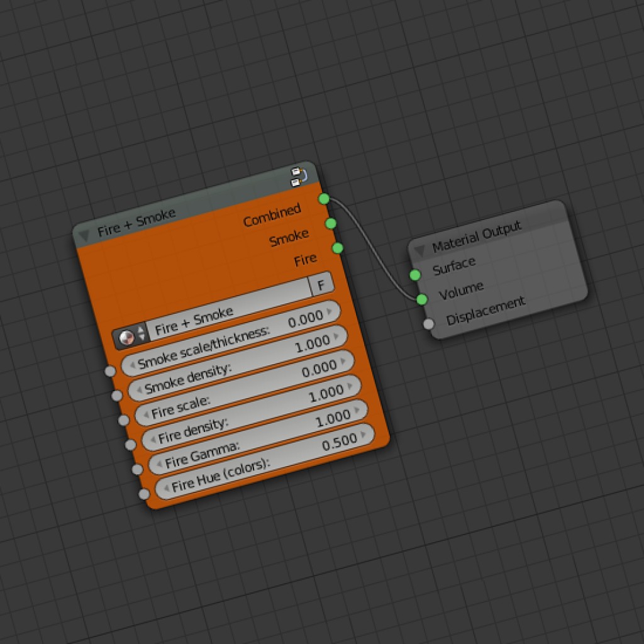Click the Fire output socket
Viewport: 644px width, 644px height.
338,247
